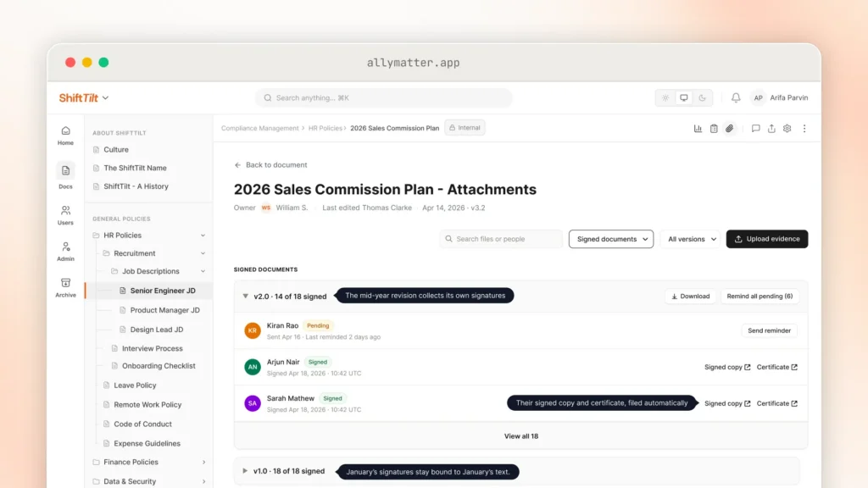Click Sarah Mathew's SA avatar
868x488 pixels.
253,403
